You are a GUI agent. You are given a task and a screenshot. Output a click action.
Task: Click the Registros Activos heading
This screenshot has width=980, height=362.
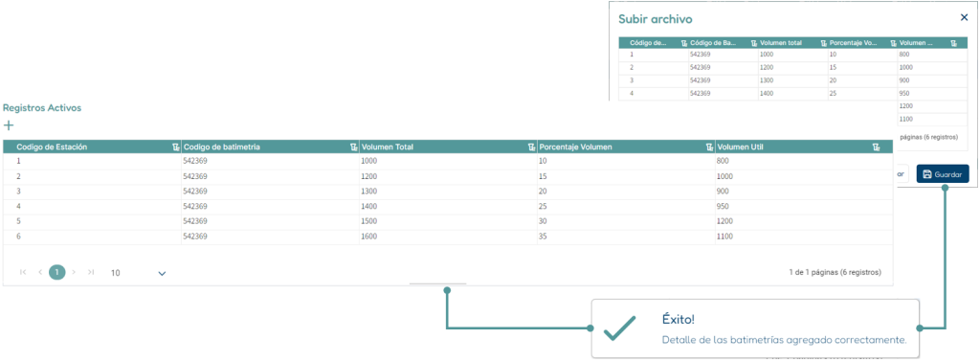(42, 107)
